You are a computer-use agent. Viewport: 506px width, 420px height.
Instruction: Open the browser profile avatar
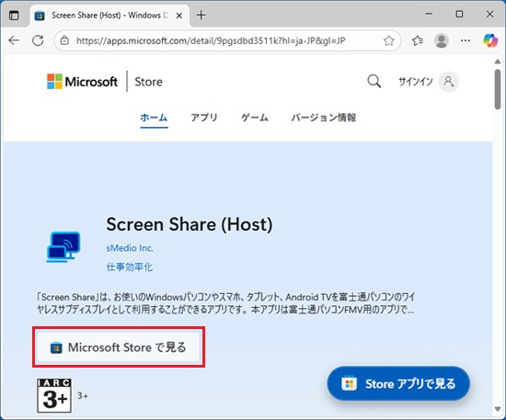point(442,40)
